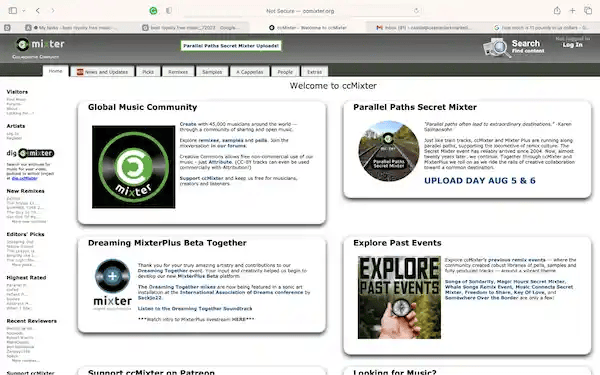This screenshot has height=375, width=600.
Task: Click the privacy shield icon in toolbar
Action: pos(168,11)
